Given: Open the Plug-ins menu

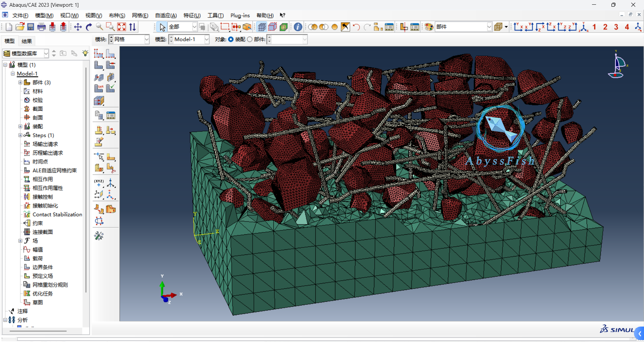Looking at the screenshot, I should coord(239,15).
